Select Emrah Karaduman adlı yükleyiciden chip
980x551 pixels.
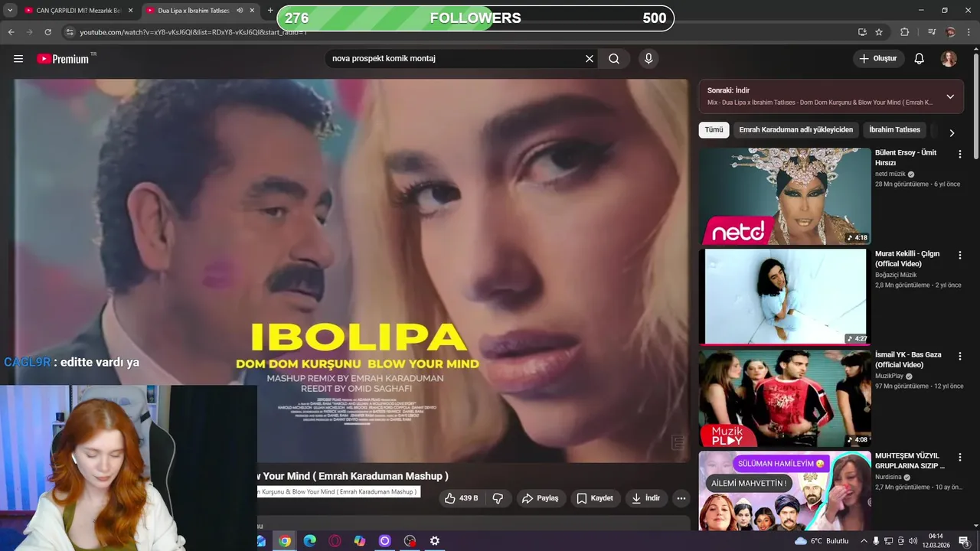coord(795,130)
